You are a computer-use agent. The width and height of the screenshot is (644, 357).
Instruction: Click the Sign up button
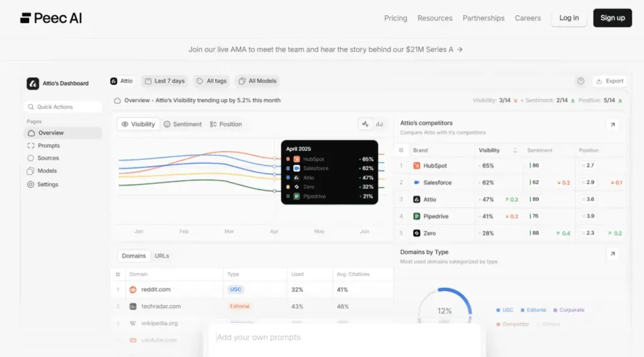coord(613,18)
